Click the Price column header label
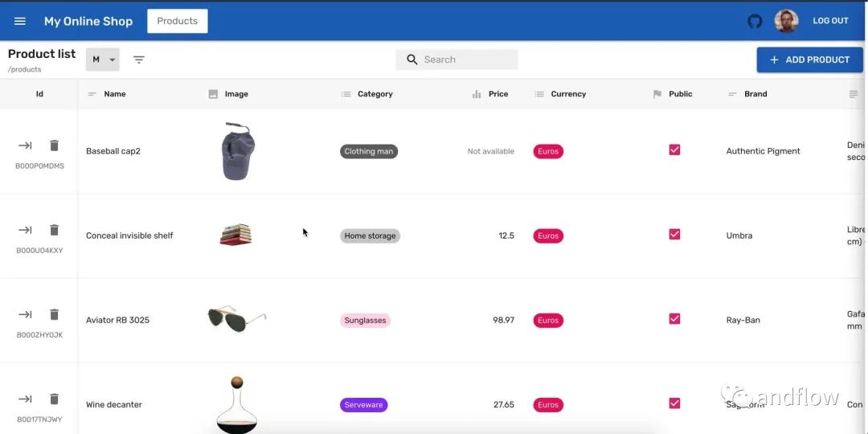This screenshot has width=868, height=434. pos(498,94)
